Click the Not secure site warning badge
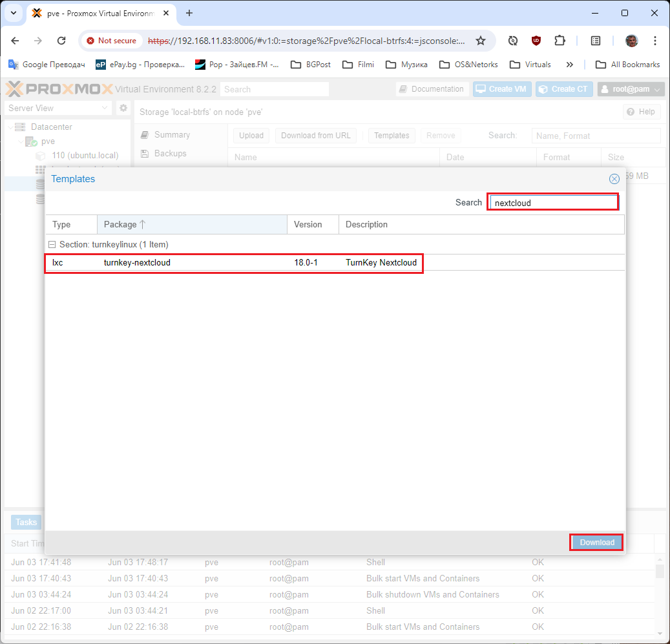Viewport: 670px width, 644px height. tap(112, 41)
